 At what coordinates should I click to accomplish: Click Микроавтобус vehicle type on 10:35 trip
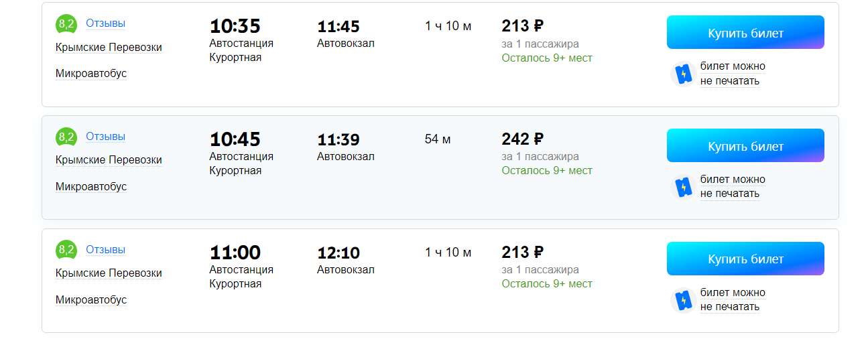tap(91, 74)
